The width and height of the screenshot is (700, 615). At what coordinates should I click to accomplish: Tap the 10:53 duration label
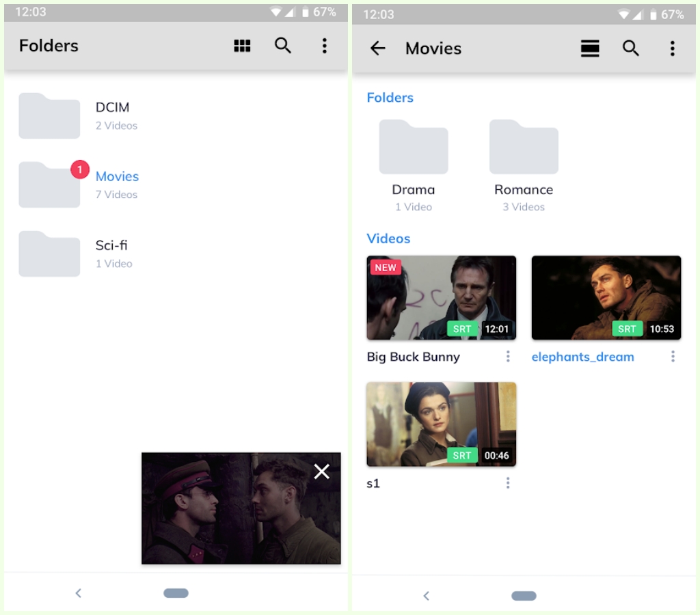coord(662,329)
